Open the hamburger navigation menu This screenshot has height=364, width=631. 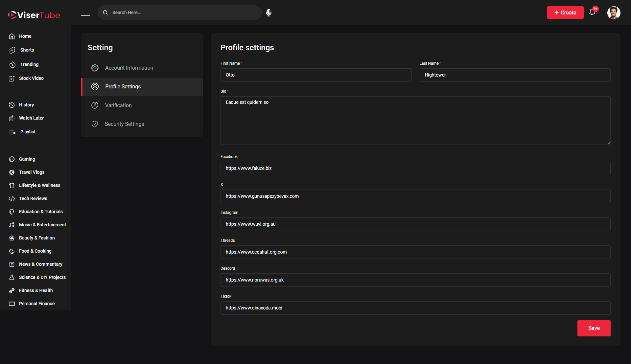pos(85,13)
